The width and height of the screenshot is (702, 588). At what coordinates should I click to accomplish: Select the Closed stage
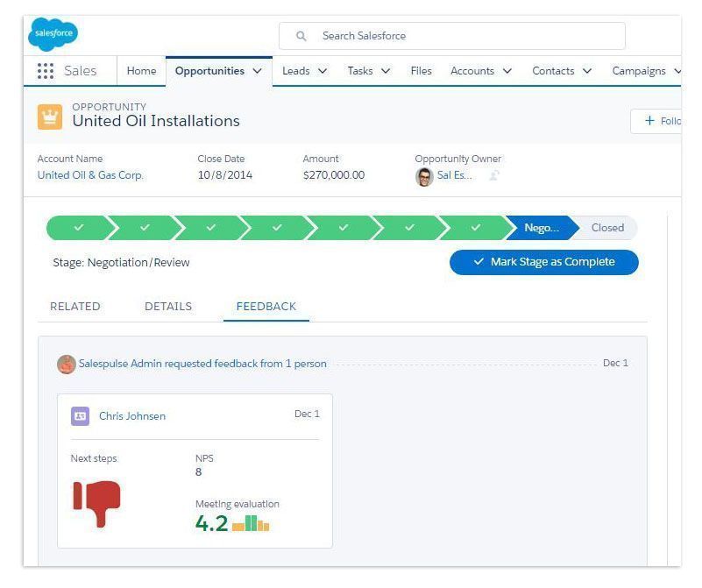[607, 227]
